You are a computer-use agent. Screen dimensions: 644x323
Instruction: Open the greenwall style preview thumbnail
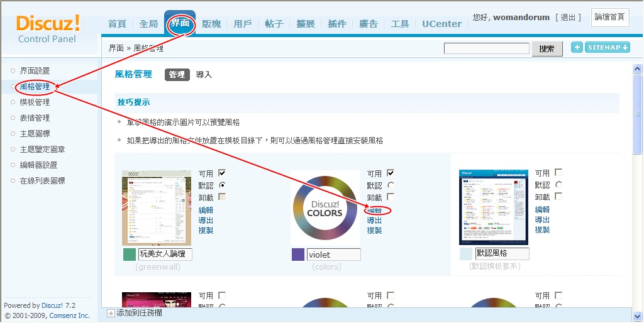pos(157,208)
